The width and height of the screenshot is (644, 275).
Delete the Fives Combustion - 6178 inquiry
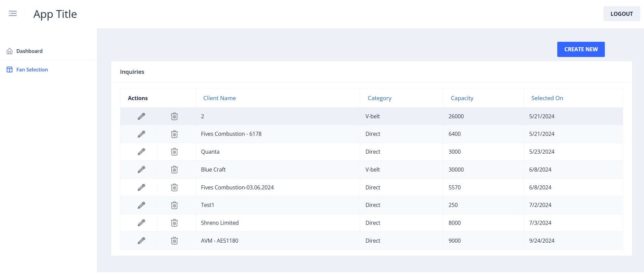174,134
